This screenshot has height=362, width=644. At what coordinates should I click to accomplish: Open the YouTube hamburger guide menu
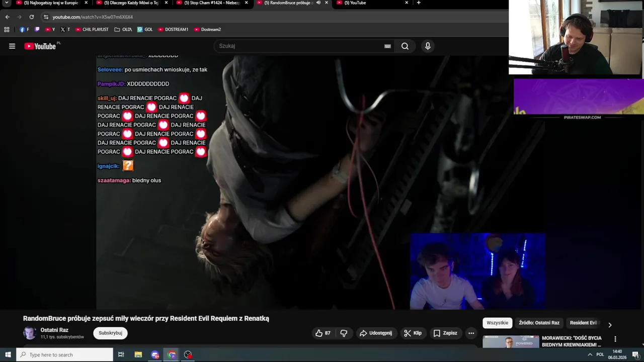pyautogui.click(x=12, y=46)
